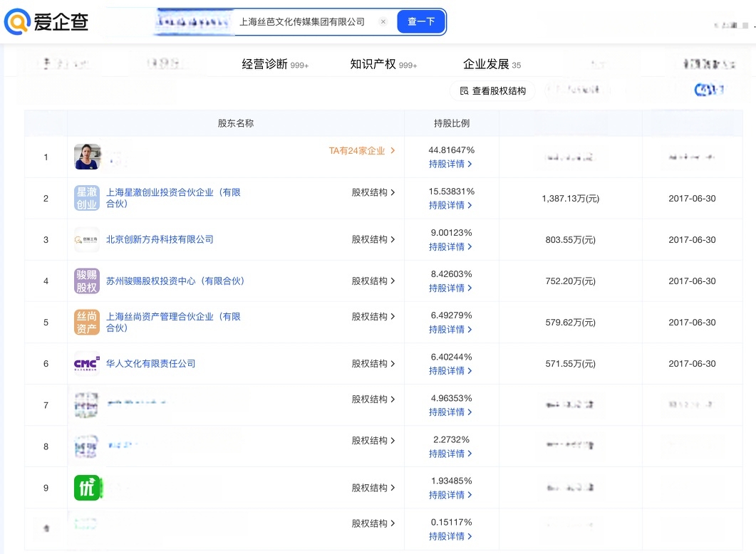Open 持股详情 under 15.53831%
This screenshot has height=554, width=756.
(450, 205)
